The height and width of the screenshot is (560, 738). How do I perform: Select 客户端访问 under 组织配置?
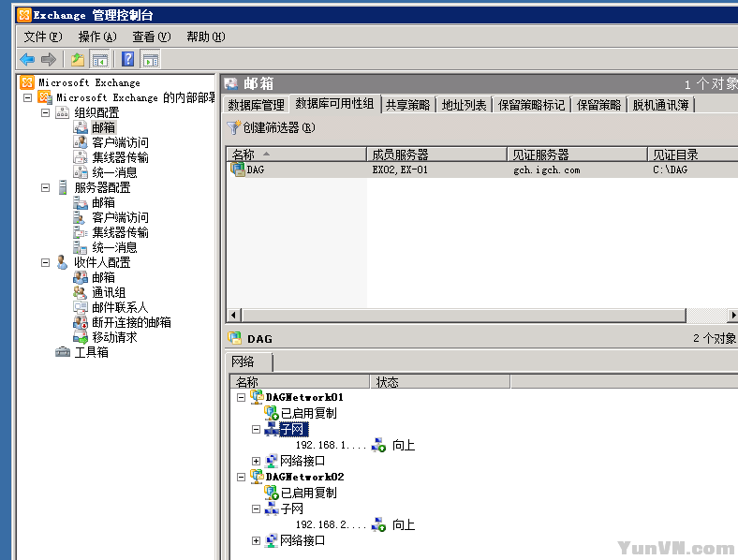(120, 142)
